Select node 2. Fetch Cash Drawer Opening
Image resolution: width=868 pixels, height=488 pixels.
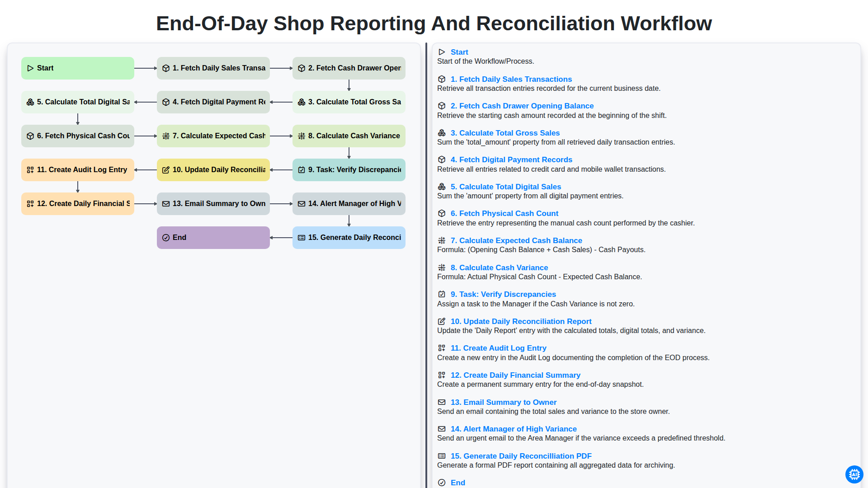(349, 68)
